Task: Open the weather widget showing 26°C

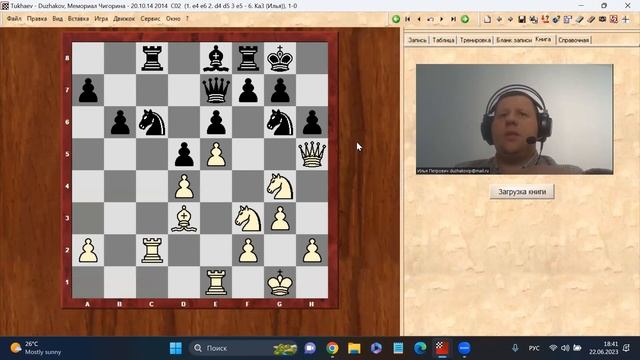Action: (36, 348)
